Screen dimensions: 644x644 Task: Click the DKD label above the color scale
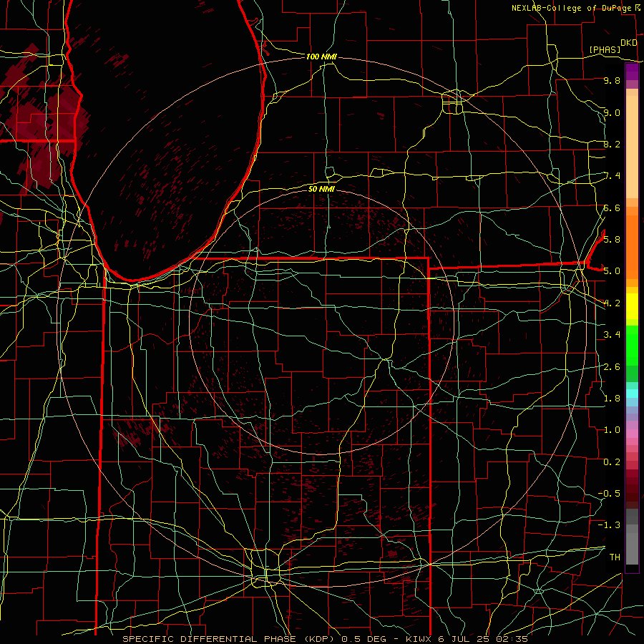(629, 43)
